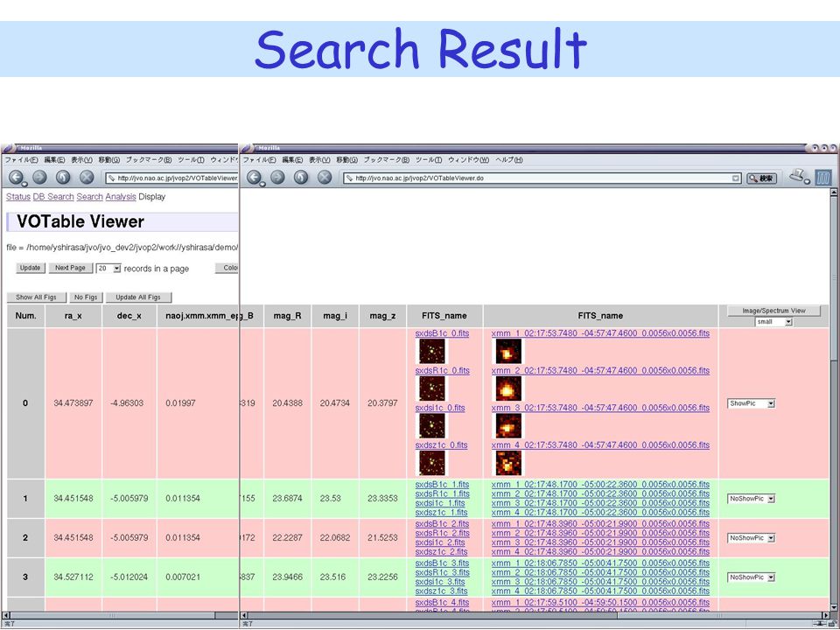Screen dimensions: 840x630
Task: Click the Next Page button
Action: [70, 268]
